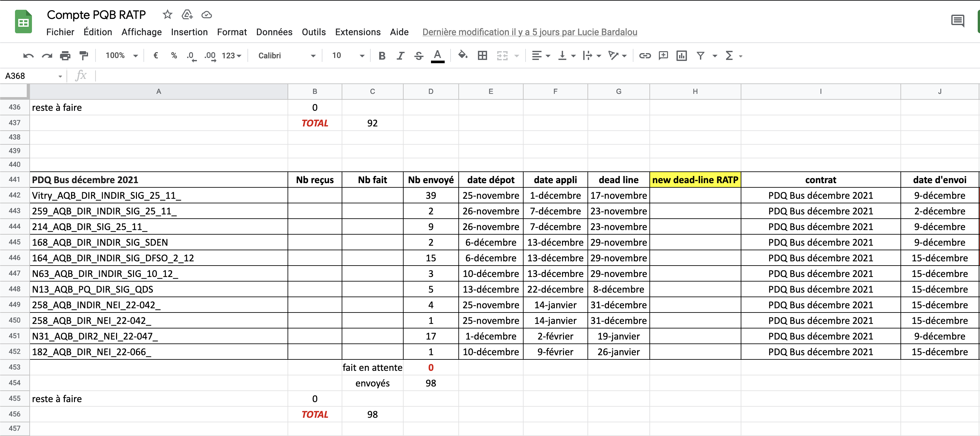Screen dimensions: 980x436
Task: Open the Extensions menu
Action: pyautogui.click(x=357, y=32)
